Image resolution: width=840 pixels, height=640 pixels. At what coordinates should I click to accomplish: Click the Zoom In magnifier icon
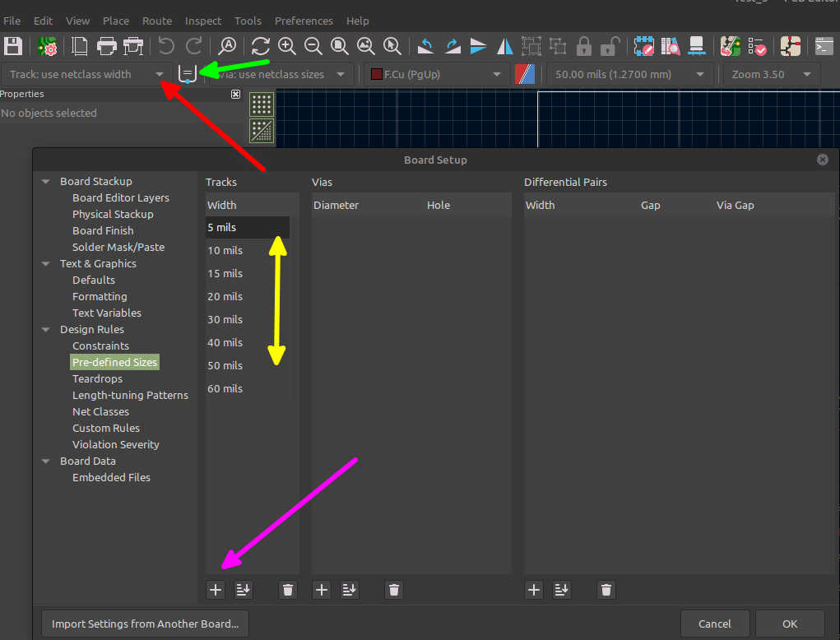pos(286,46)
